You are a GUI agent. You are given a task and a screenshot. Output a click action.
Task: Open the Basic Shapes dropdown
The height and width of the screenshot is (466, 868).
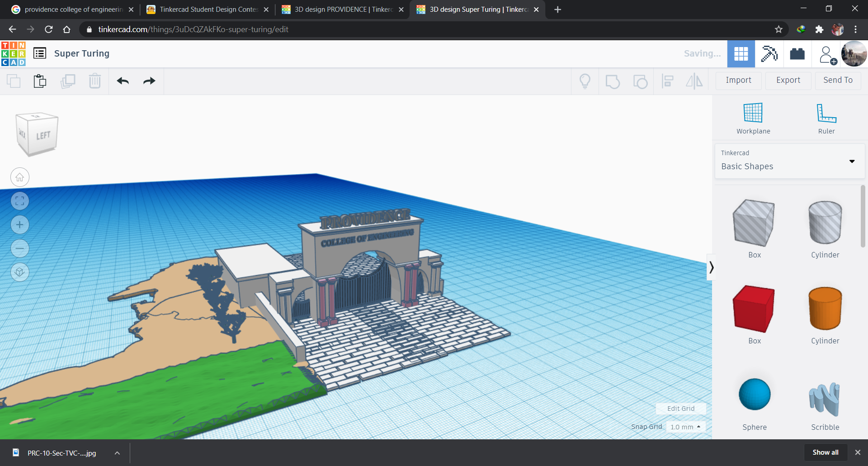coord(790,161)
